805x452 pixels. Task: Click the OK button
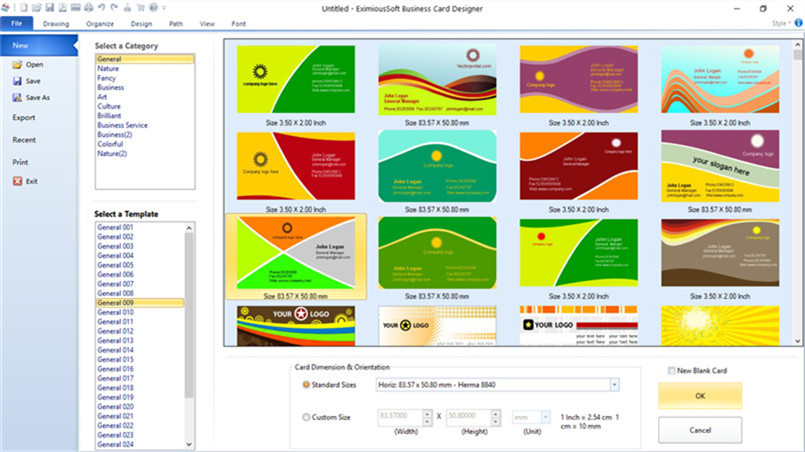tap(700, 396)
